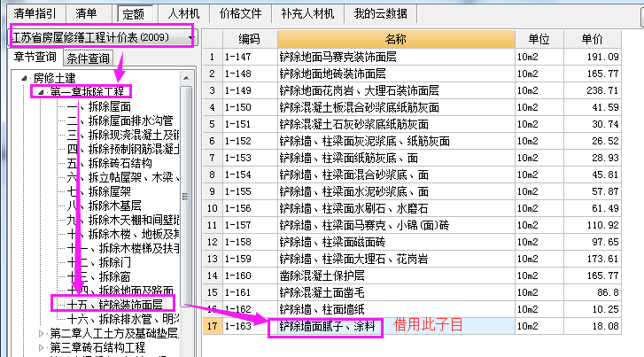Select tree item 九、拆除木天棚和间壁墙

point(123,220)
